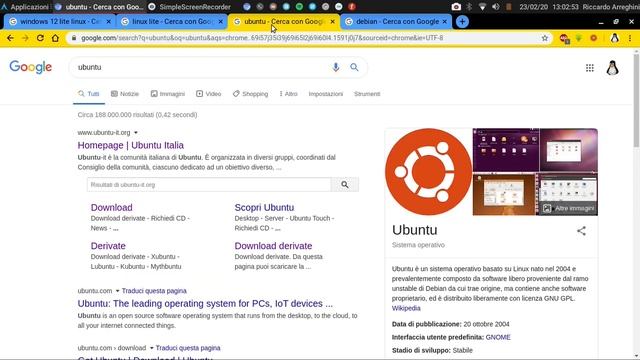Image resolution: width=640 pixels, height=360 pixels.
Task: Select the Video search tab
Action: click(209, 94)
